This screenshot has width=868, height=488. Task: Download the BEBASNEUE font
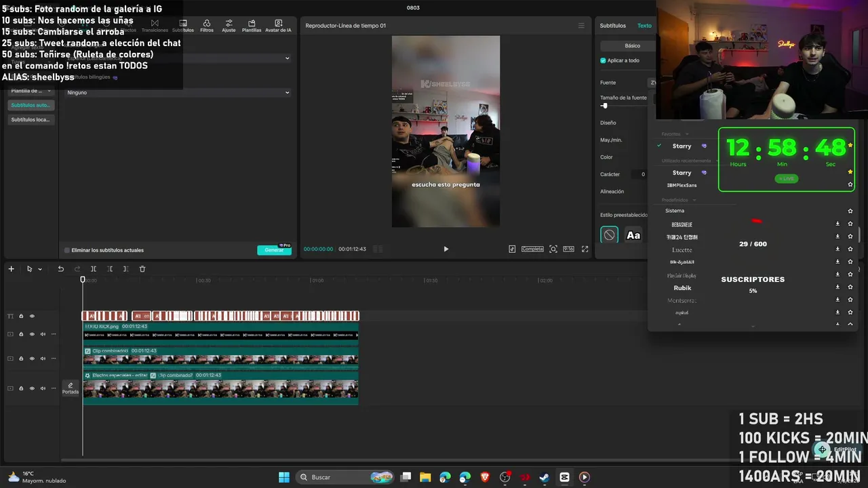837,224
